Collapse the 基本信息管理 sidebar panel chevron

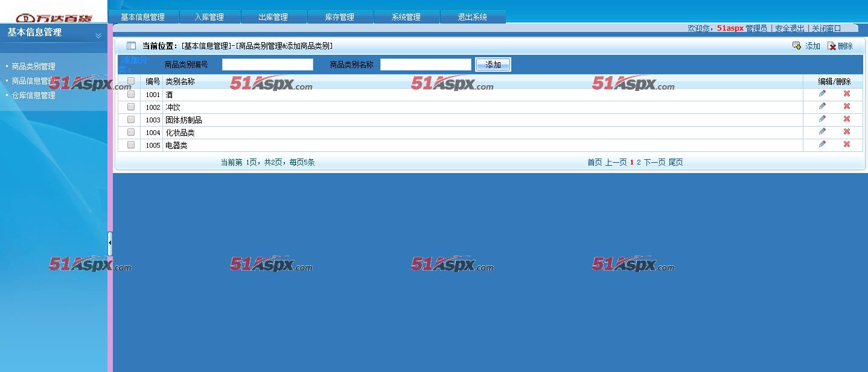coord(98,36)
